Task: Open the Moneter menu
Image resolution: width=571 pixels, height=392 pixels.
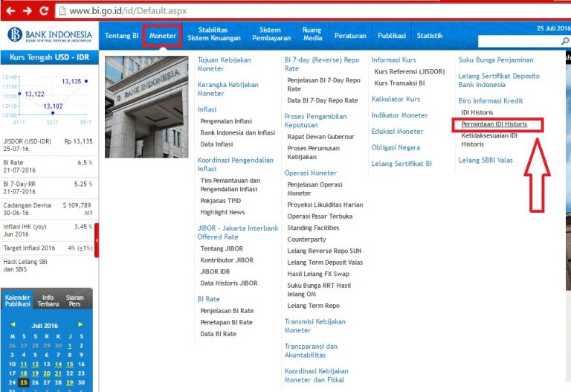Action: coord(162,36)
